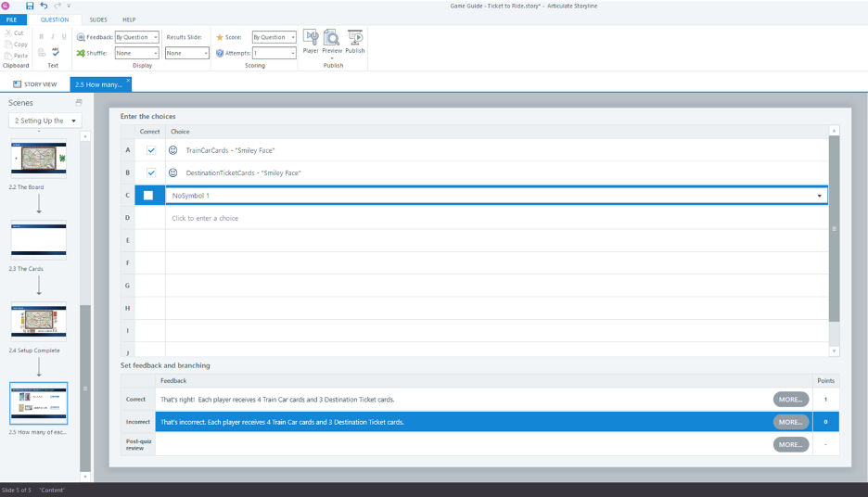
Task: Click 'Click to enter a choice' in row D
Action: 205,218
